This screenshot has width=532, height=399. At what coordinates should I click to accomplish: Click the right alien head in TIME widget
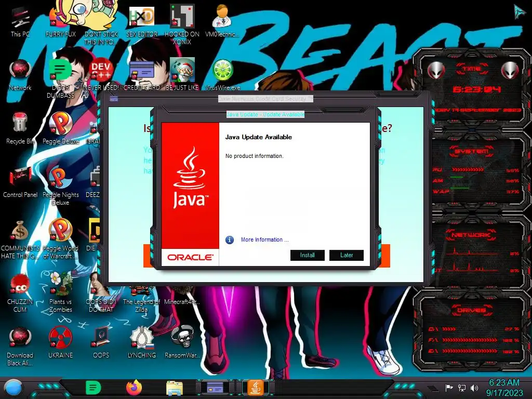[x=510, y=70]
